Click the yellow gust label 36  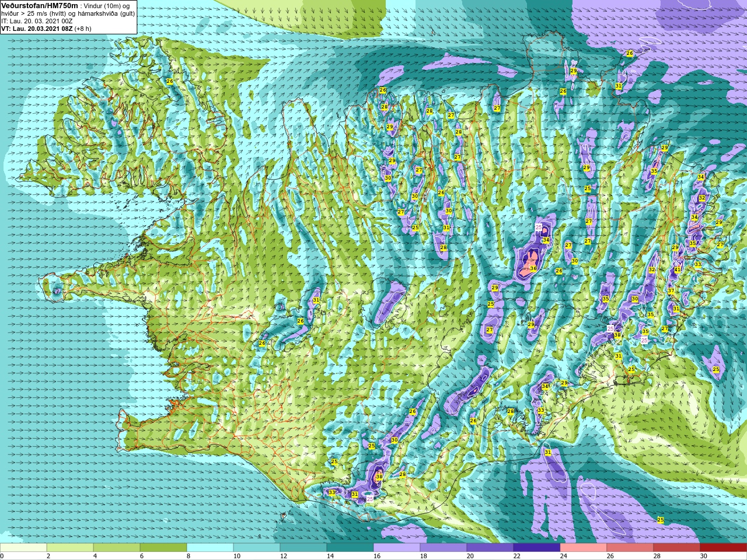533,268
